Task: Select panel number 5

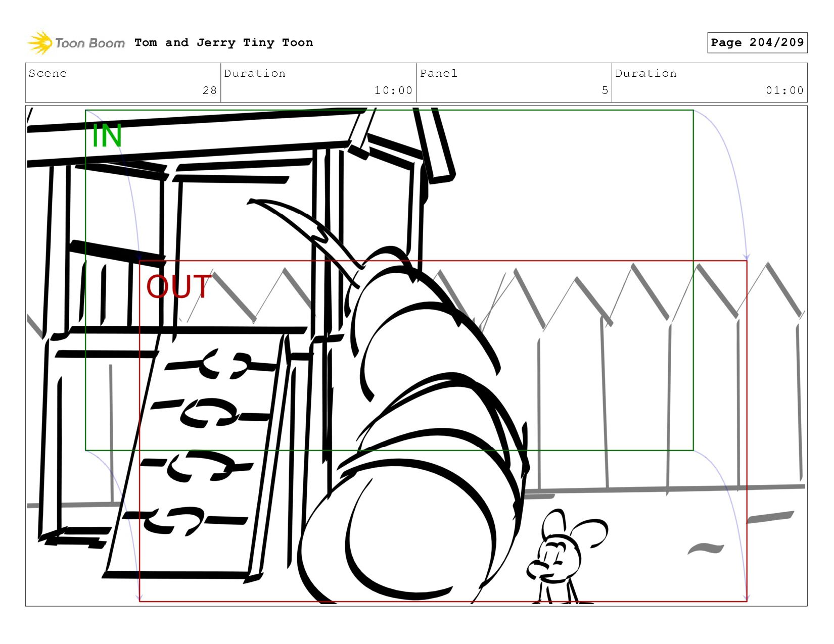Action: point(605,90)
